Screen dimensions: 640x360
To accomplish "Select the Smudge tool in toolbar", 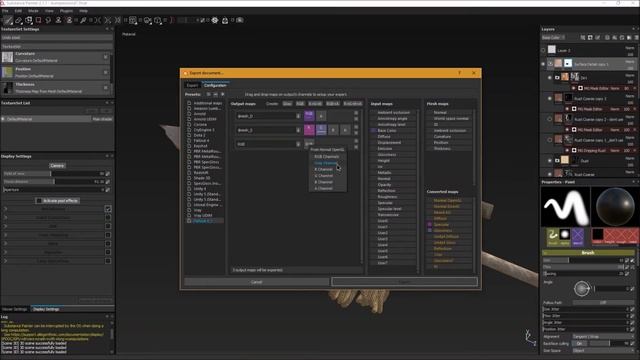I will pos(48,20).
